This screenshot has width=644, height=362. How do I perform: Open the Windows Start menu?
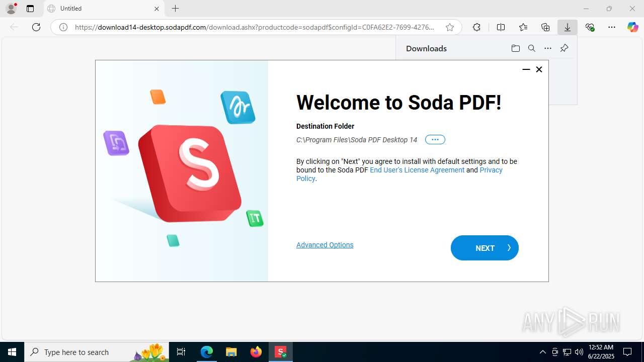click(12, 352)
